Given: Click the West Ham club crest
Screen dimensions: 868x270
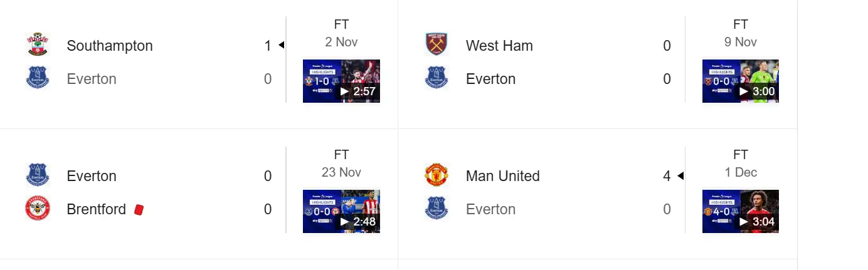Looking at the screenshot, I should (437, 45).
